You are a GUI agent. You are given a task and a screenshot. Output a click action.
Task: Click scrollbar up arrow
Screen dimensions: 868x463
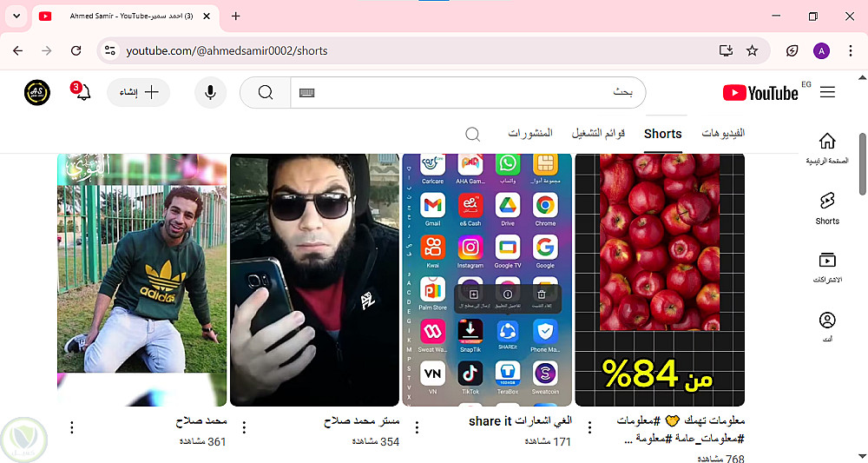point(862,78)
